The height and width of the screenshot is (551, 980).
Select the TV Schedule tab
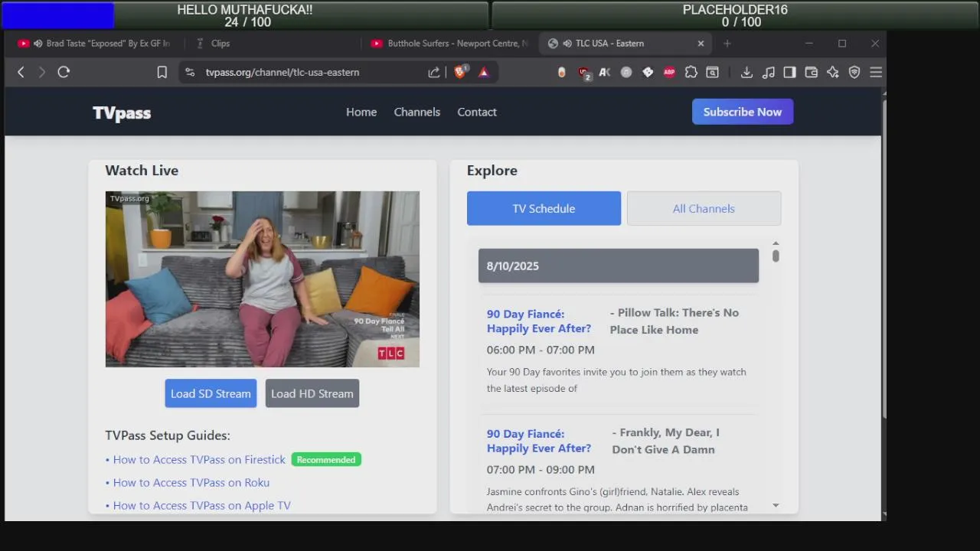(x=544, y=208)
